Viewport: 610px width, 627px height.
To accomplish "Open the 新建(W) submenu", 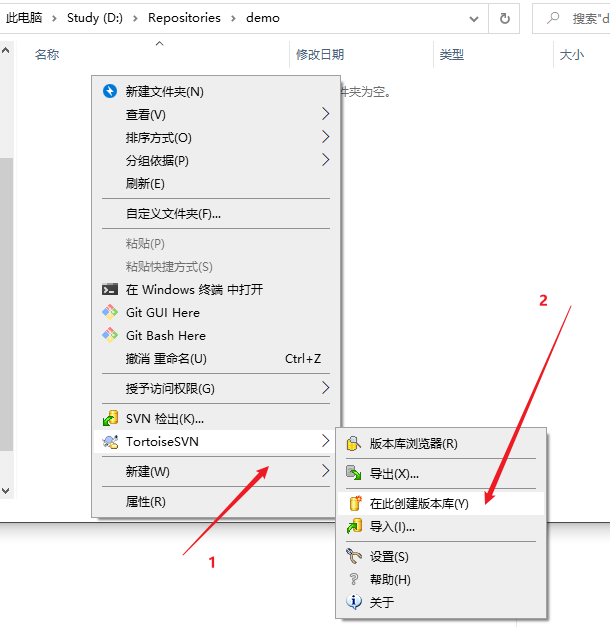I will 216,471.
